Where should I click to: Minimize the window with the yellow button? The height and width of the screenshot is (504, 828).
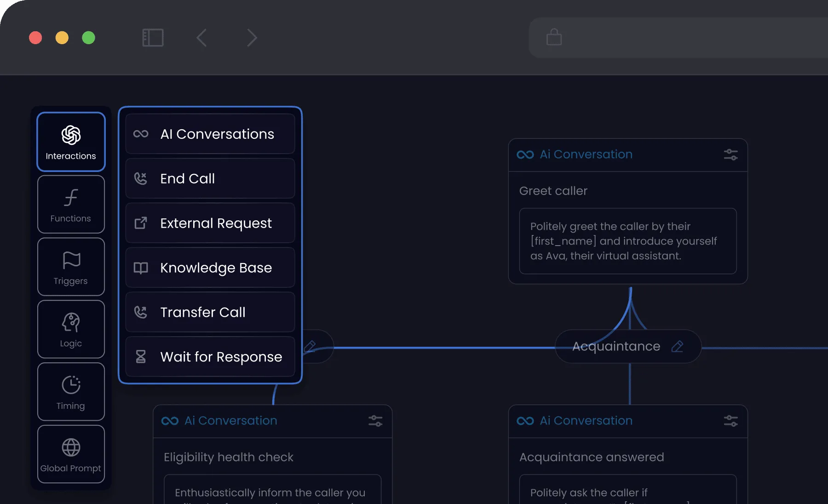[62, 38]
